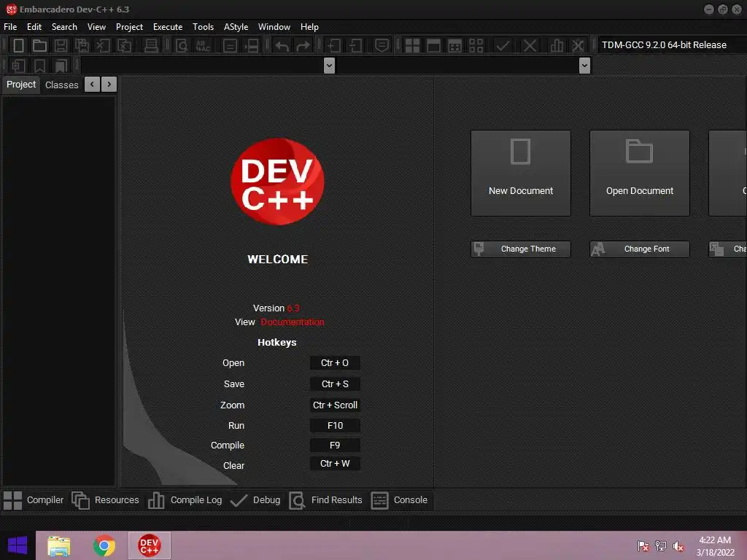The width and height of the screenshot is (747, 560).
Task: Click the New Document tile
Action: 521,174
